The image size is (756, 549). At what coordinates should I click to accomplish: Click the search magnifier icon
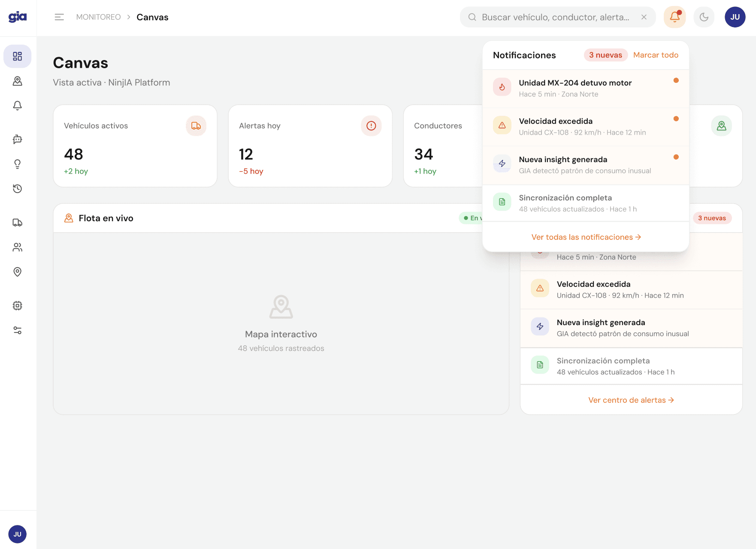click(472, 17)
